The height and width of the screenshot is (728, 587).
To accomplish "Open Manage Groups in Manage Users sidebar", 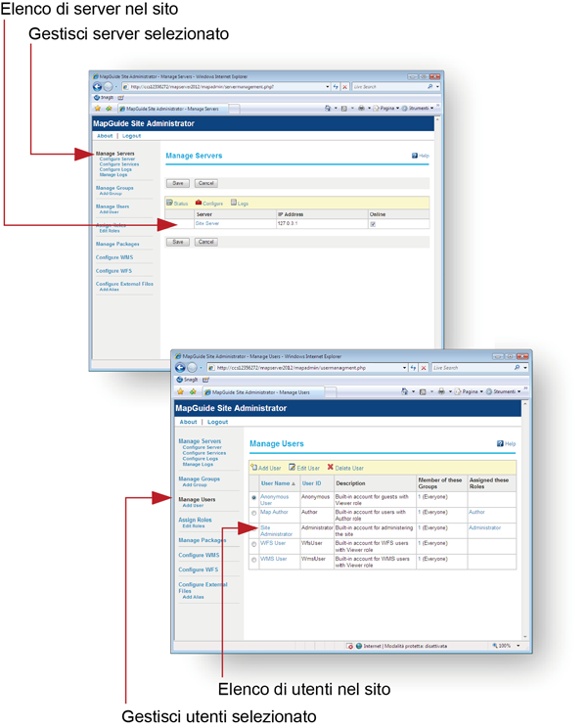I will pyautogui.click(x=199, y=478).
